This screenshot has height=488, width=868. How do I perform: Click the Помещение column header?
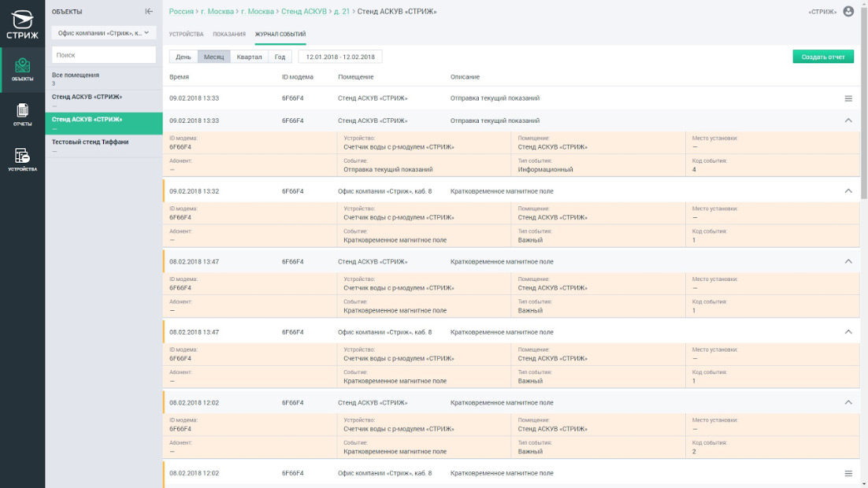click(x=355, y=77)
